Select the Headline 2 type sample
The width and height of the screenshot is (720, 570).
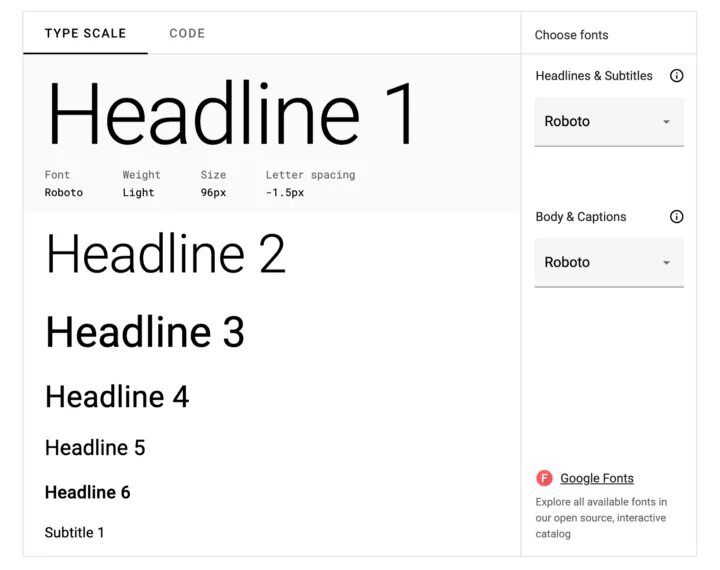(x=166, y=254)
